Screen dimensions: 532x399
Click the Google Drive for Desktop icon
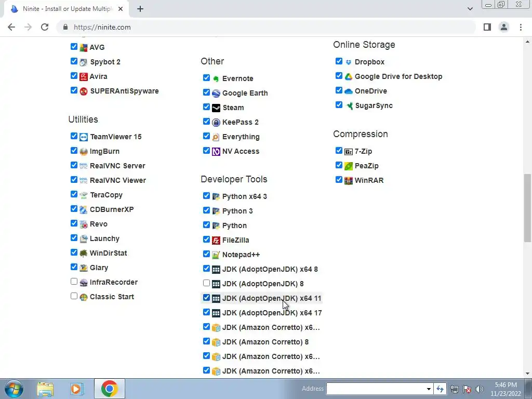349,77
